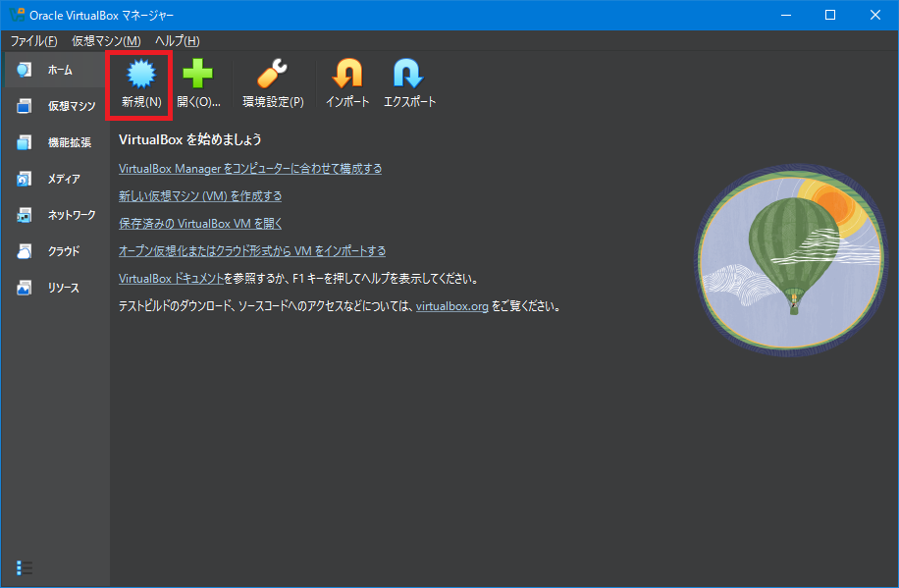Open the 仮想マシン(M) menu
Viewport: 899px width, 588px height.
point(106,40)
